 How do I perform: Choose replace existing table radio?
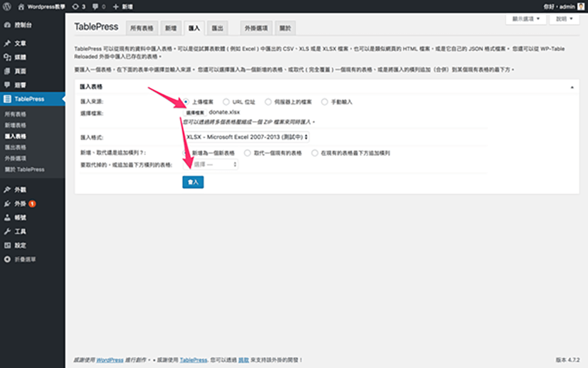click(x=247, y=153)
